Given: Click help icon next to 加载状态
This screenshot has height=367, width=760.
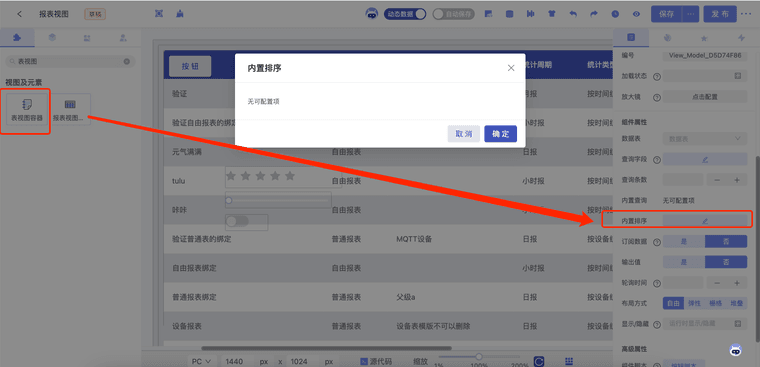Looking at the screenshot, I should click(657, 76).
